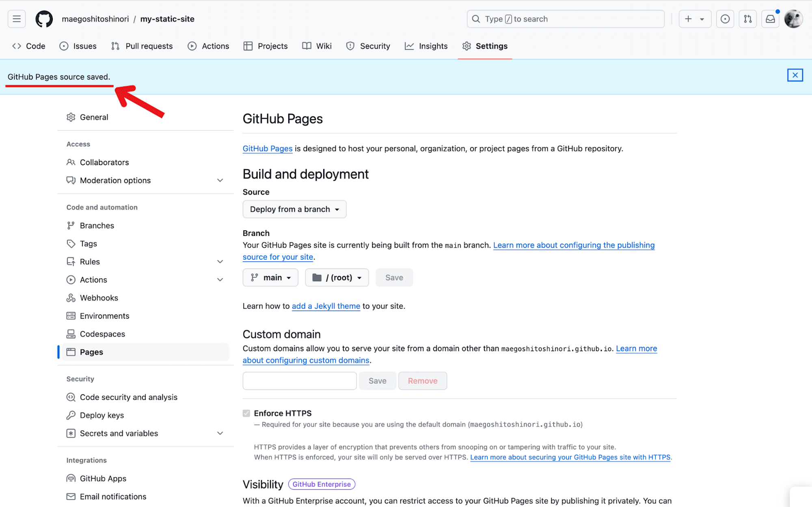Open my-static-site repository link
The image size is (812, 507).
167,19
